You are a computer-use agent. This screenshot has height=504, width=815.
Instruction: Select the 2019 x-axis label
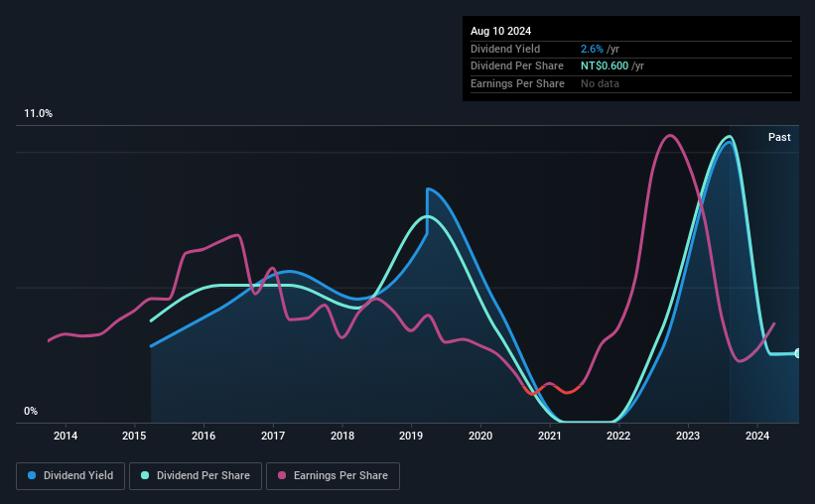point(411,436)
